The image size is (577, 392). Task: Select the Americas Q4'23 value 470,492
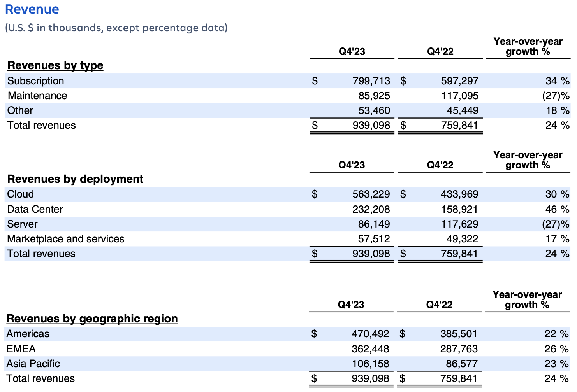(x=370, y=334)
